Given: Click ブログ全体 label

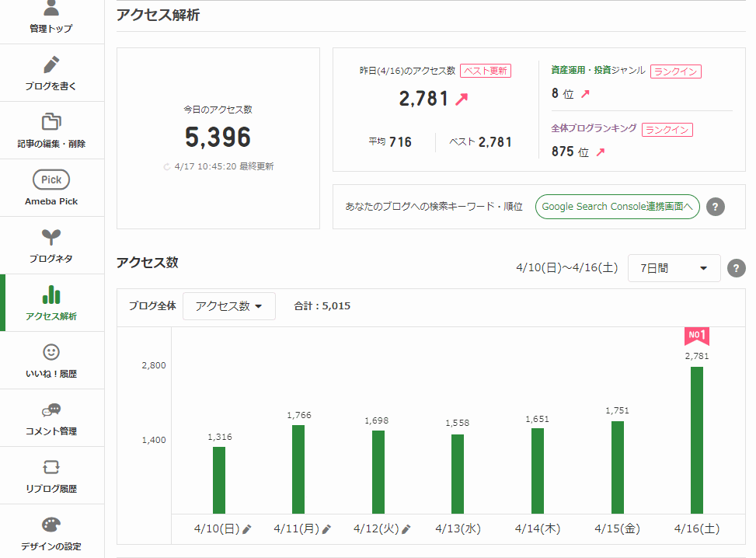Looking at the screenshot, I should coord(152,305).
